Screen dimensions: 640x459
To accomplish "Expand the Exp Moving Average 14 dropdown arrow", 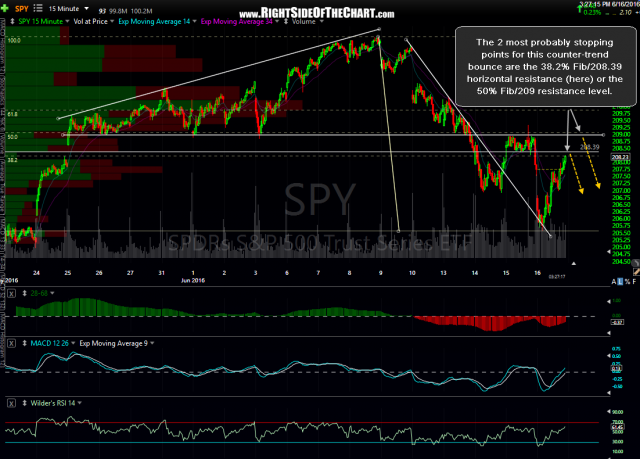I will 194,21.
